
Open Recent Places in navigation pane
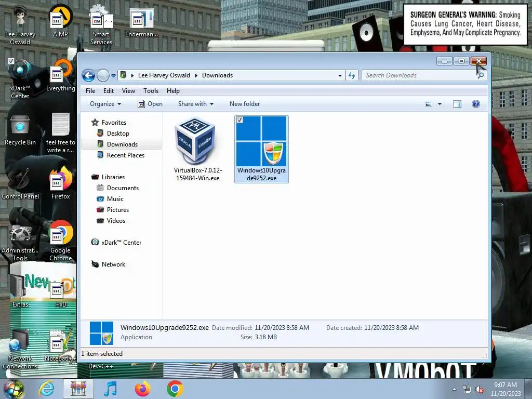126,155
